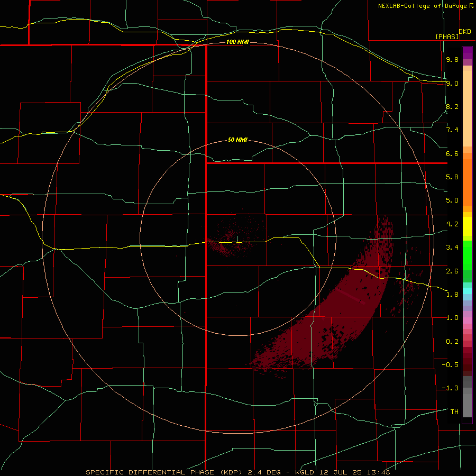Click the TH label on the scale
The image size is (476, 476).
click(x=454, y=412)
